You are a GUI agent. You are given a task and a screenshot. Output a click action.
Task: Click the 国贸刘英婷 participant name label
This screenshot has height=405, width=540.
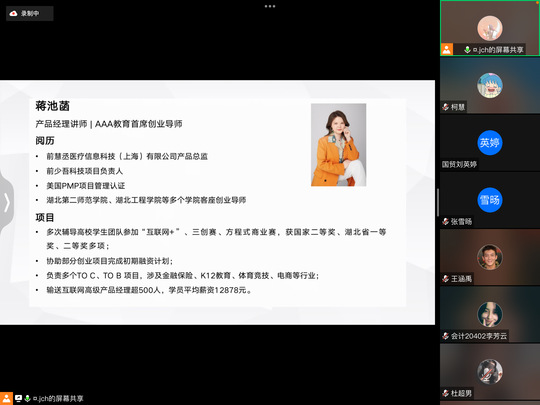459,164
